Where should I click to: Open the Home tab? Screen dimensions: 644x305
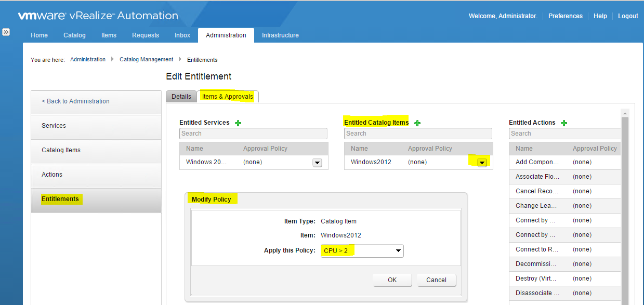(x=39, y=35)
